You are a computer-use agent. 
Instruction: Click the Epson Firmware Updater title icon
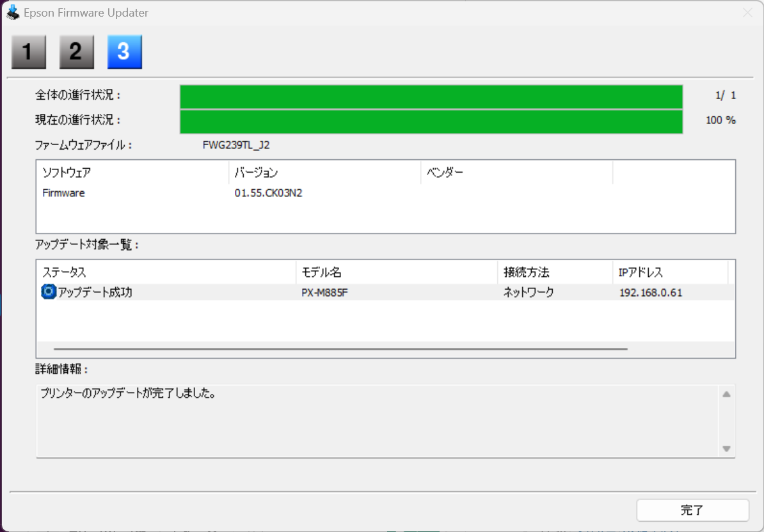(13, 12)
